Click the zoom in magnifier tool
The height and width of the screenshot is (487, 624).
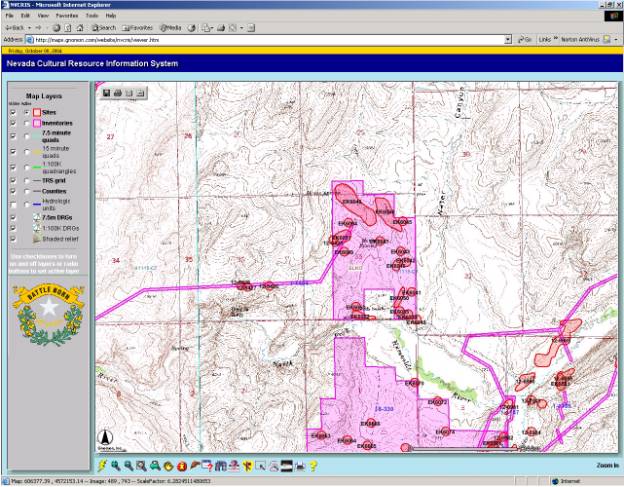coord(116,466)
